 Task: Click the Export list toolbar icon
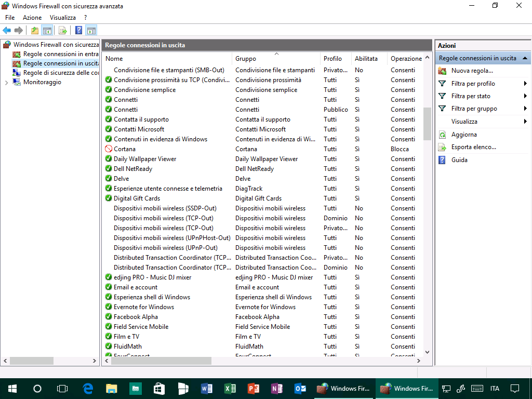[x=63, y=30]
